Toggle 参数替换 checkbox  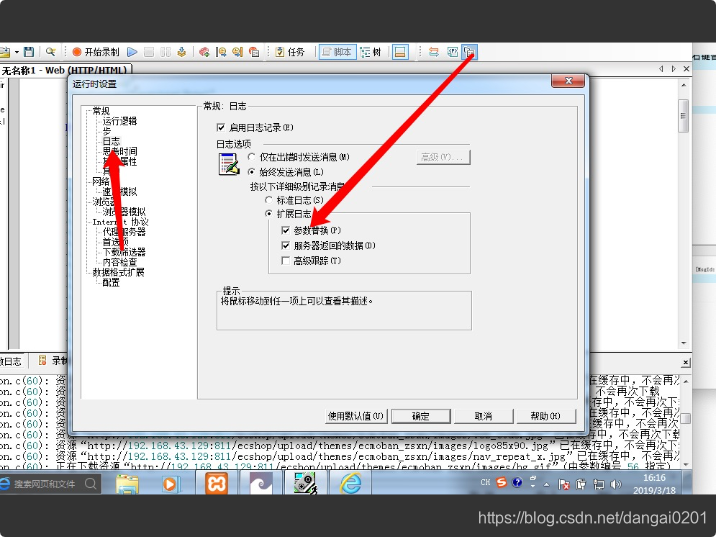tap(286, 230)
